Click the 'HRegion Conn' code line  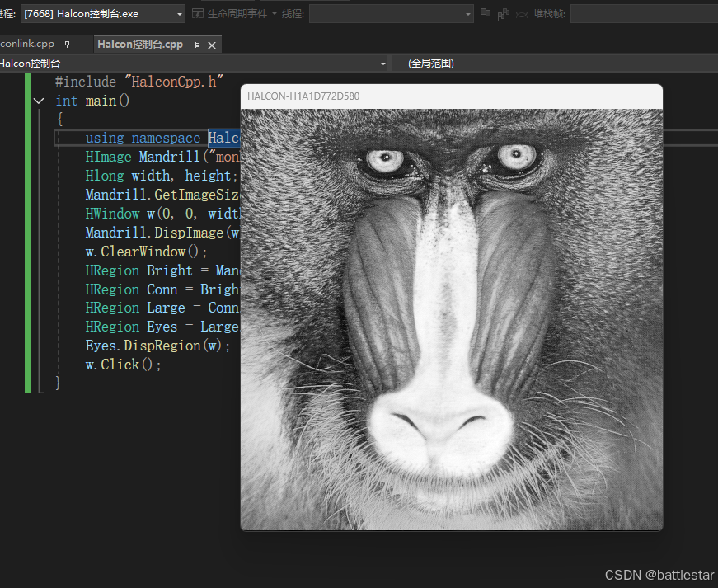click(x=162, y=289)
